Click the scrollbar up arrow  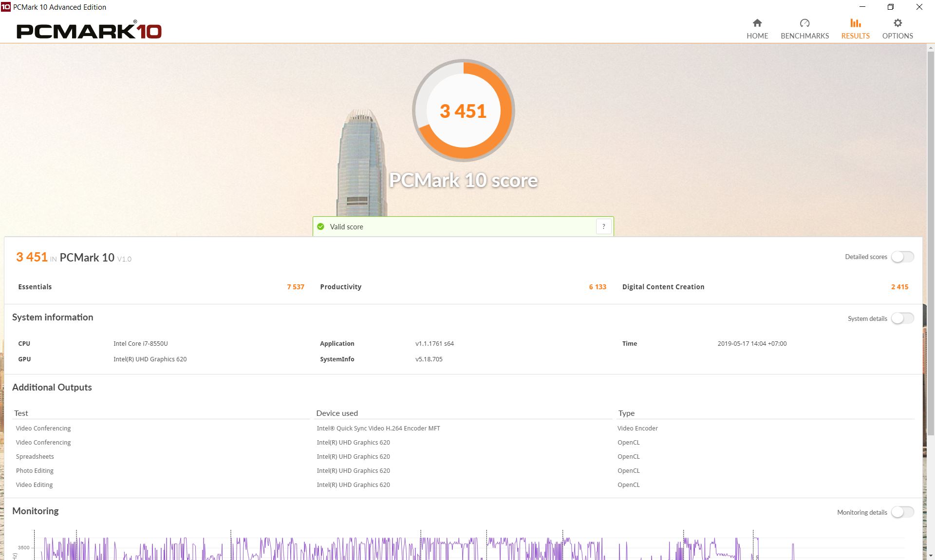click(931, 48)
